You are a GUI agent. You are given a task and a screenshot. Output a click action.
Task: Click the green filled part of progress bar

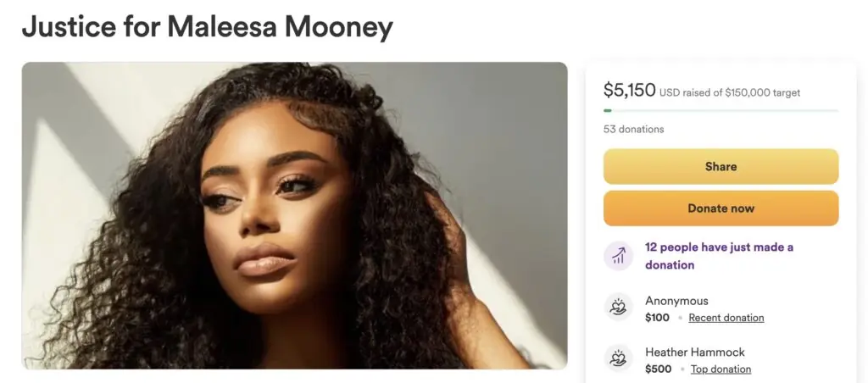pyautogui.click(x=607, y=110)
